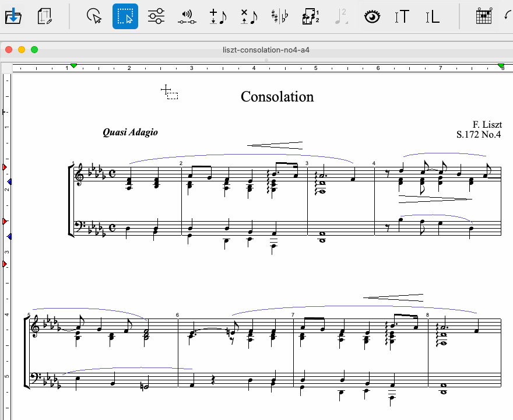Click the greyed-out note 2 icon
This screenshot has width=513, height=420.
click(x=341, y=16)
